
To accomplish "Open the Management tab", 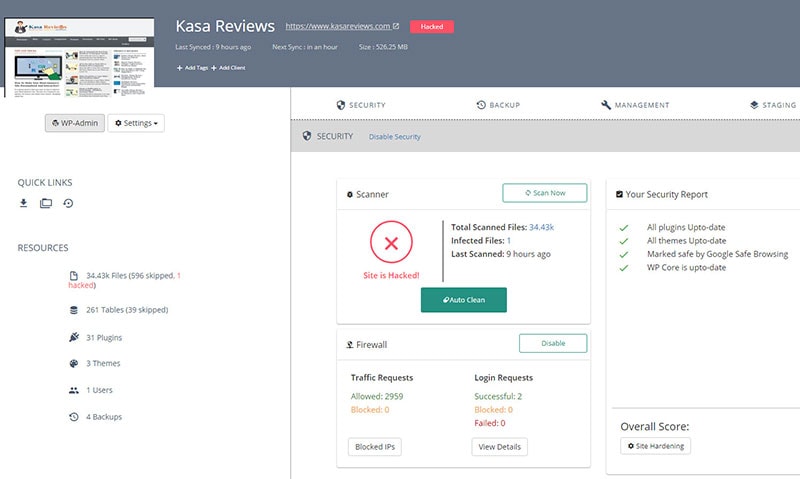I will coord(635,105).
